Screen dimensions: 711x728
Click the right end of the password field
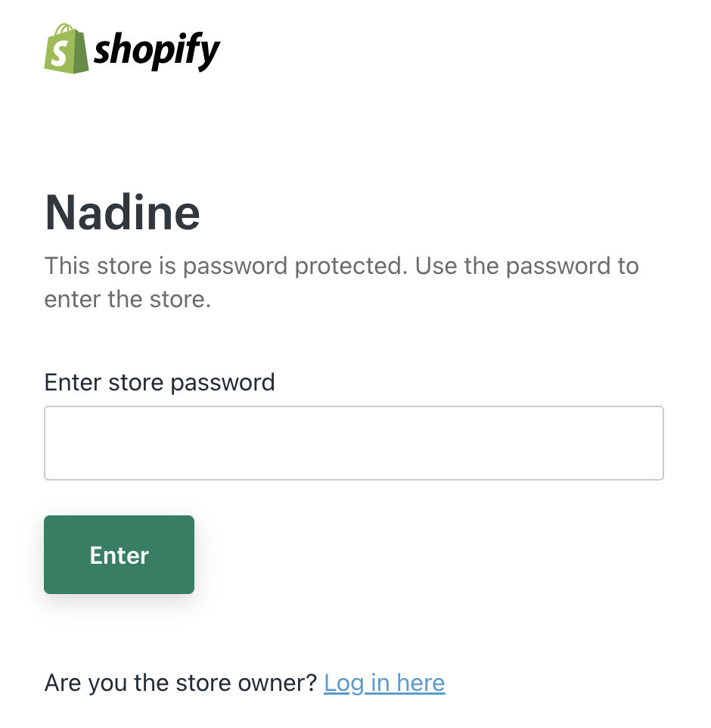pos(643,443)
